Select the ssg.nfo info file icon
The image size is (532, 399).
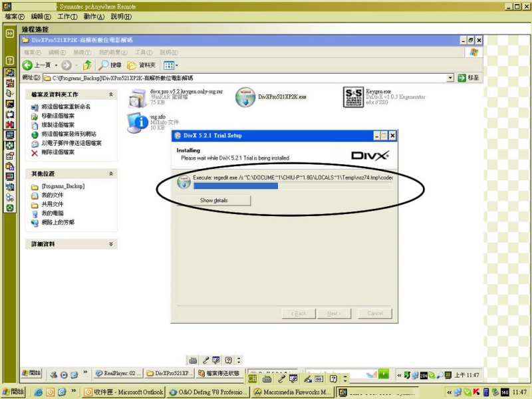[138, 123]
